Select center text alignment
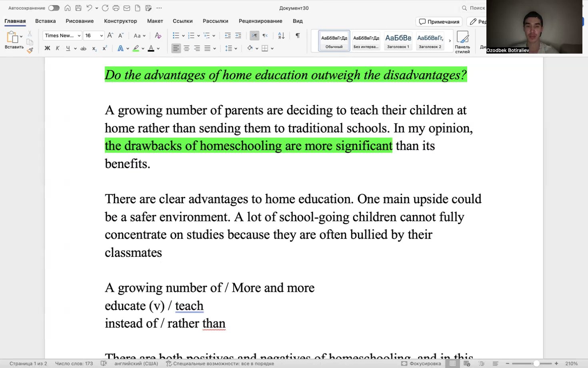The image size is (588, 368). coord(186,48)
